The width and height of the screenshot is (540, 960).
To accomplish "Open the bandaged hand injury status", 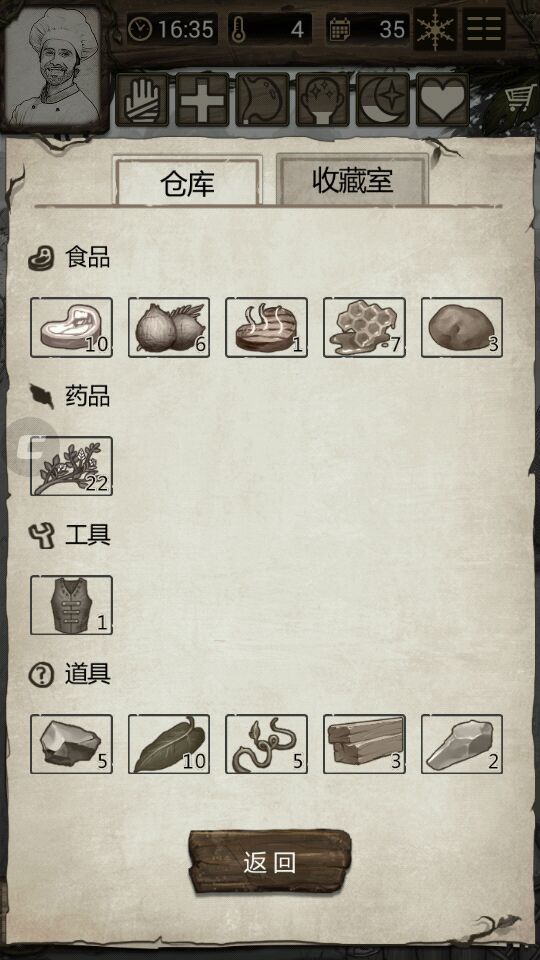I will coord(142,100).
